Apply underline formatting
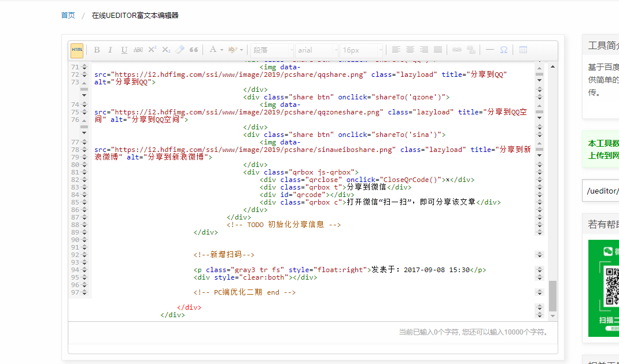This screenshot has width=619, height=364. pos(124,50)
